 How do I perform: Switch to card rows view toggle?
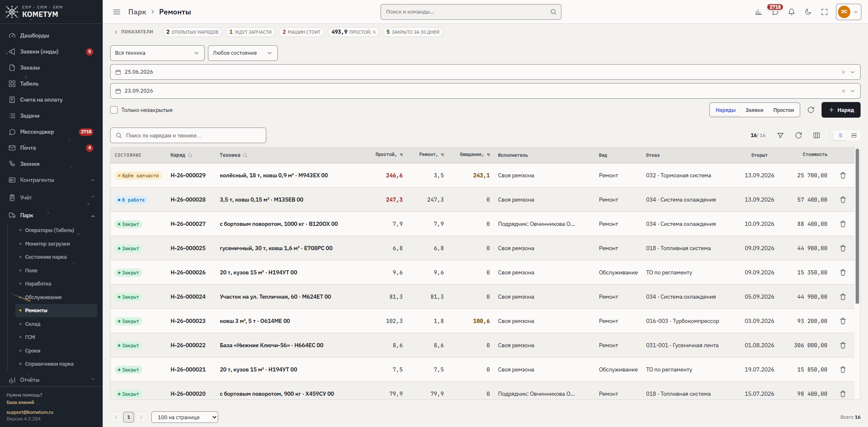click(854, 135)
